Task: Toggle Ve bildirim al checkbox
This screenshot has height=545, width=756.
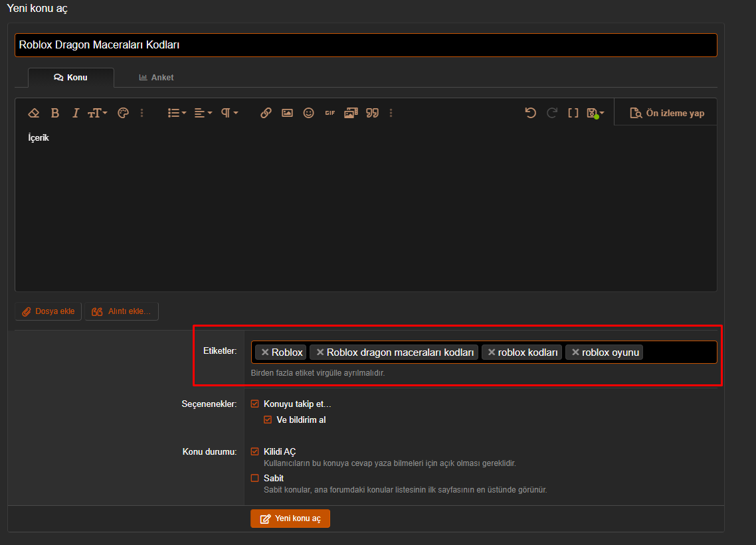Action: tap(268, 420)
